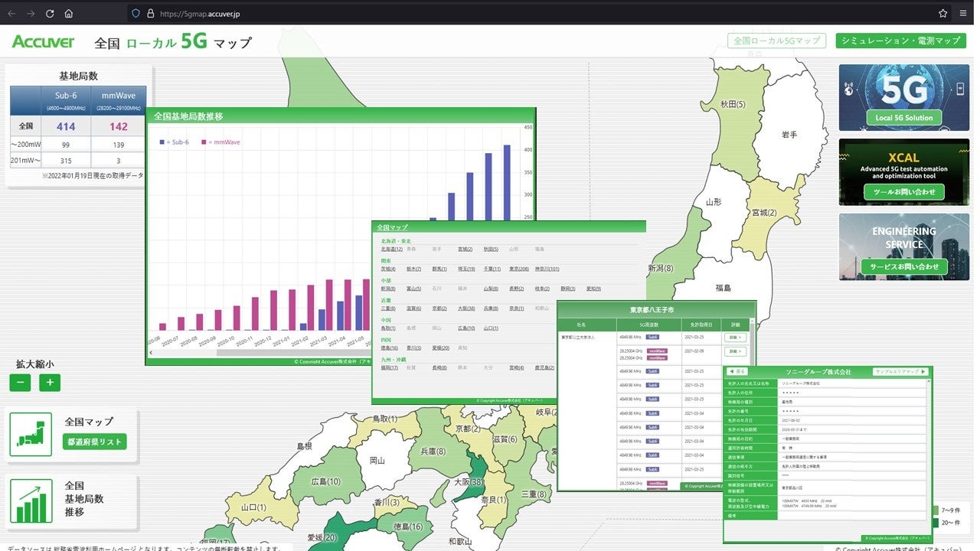The width and height of the screenshot is (980, 551).
Task: Click the 東京都八王子市 panel header
Action: click(x=656, y=310)
